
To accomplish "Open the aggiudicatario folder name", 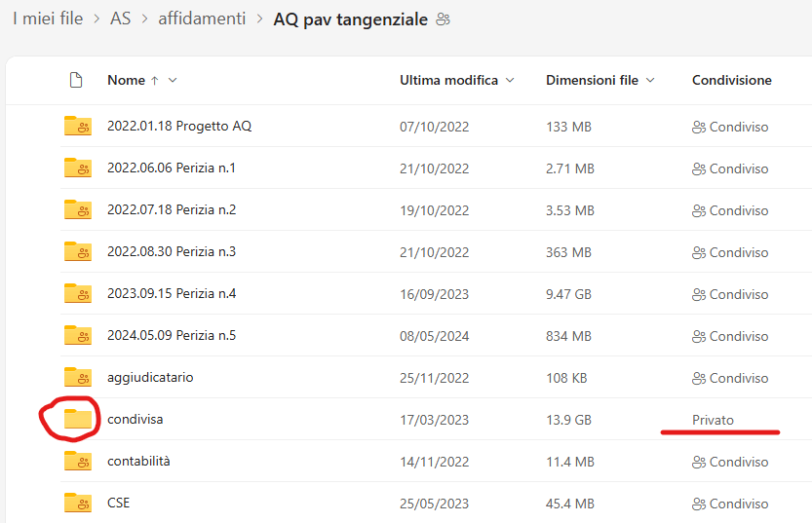I will pos(150,378).
